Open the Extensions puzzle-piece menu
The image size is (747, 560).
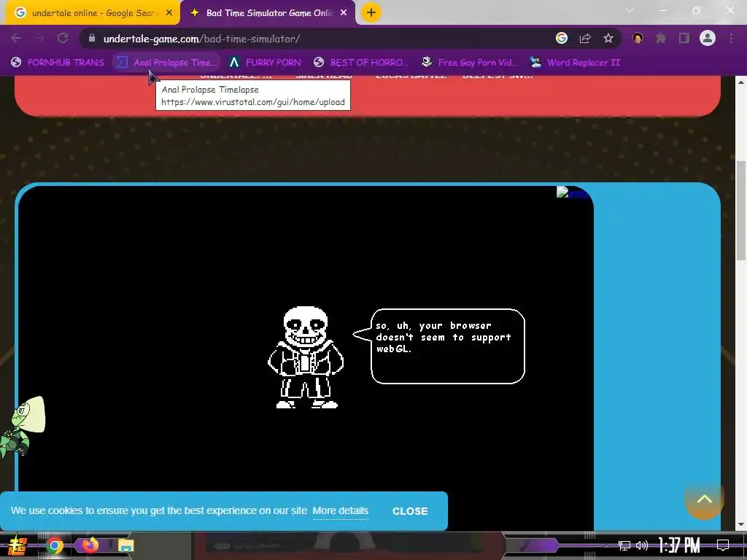point(661,38)
